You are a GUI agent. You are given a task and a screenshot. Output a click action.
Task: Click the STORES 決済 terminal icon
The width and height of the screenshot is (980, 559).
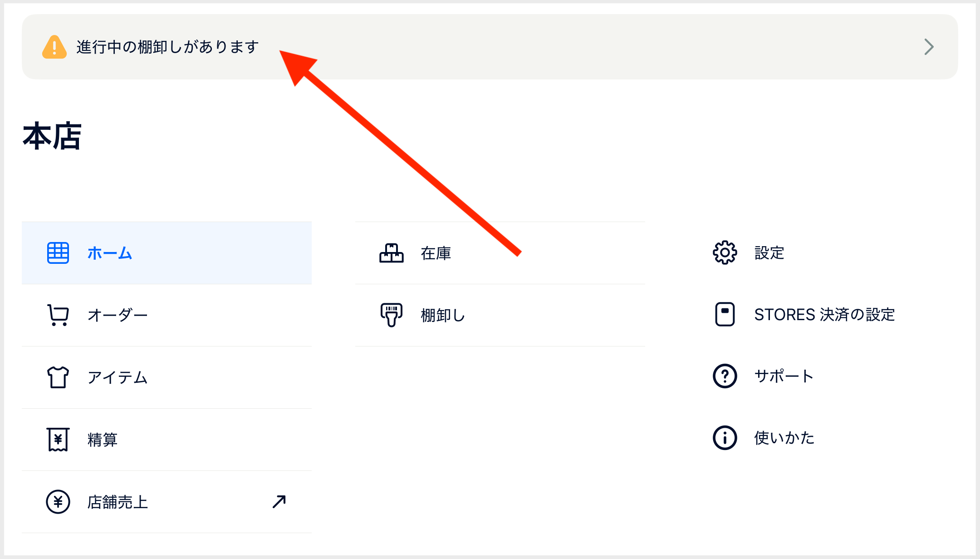725,314
